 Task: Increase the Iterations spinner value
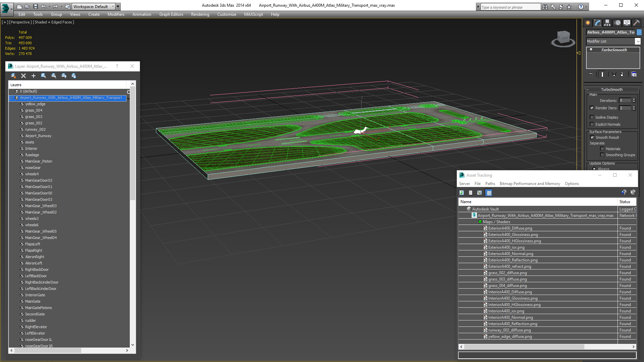click(634, 99)
